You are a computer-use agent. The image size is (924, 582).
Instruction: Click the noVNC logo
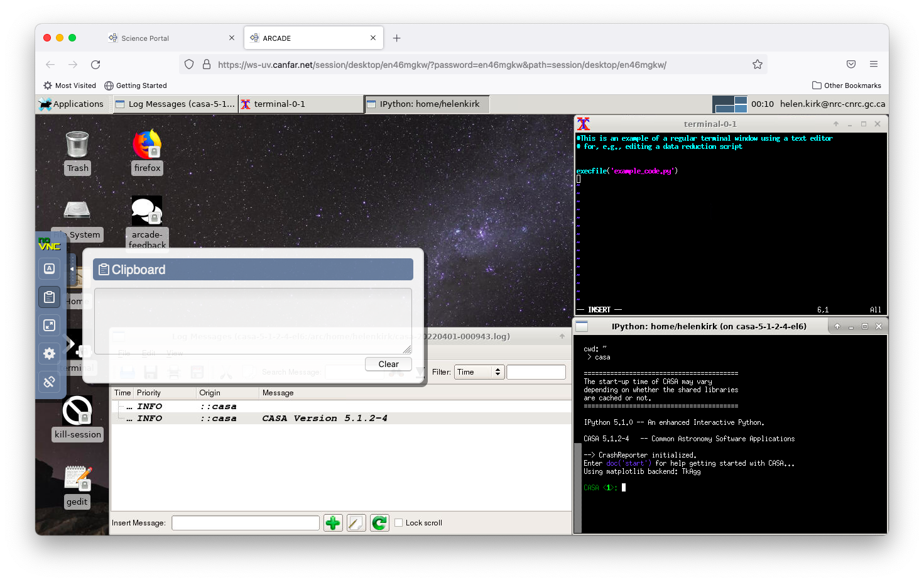49,244
